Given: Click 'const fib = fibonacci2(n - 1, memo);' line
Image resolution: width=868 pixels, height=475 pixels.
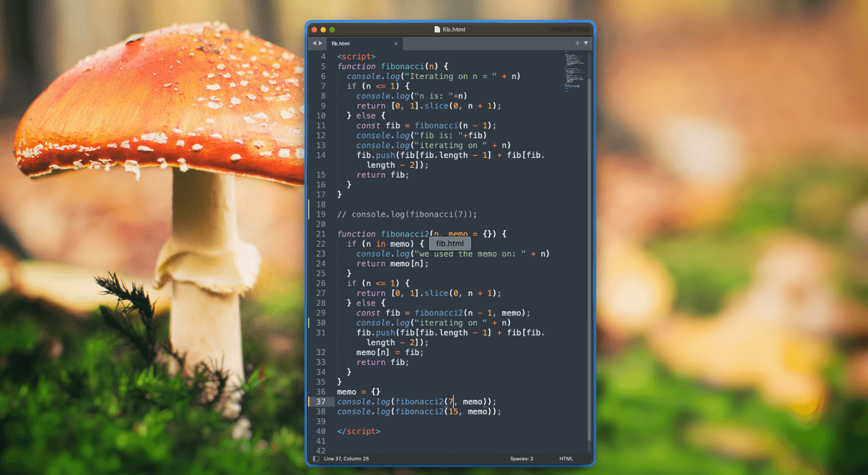Looking at the screenshot, I should pos(443,313).
